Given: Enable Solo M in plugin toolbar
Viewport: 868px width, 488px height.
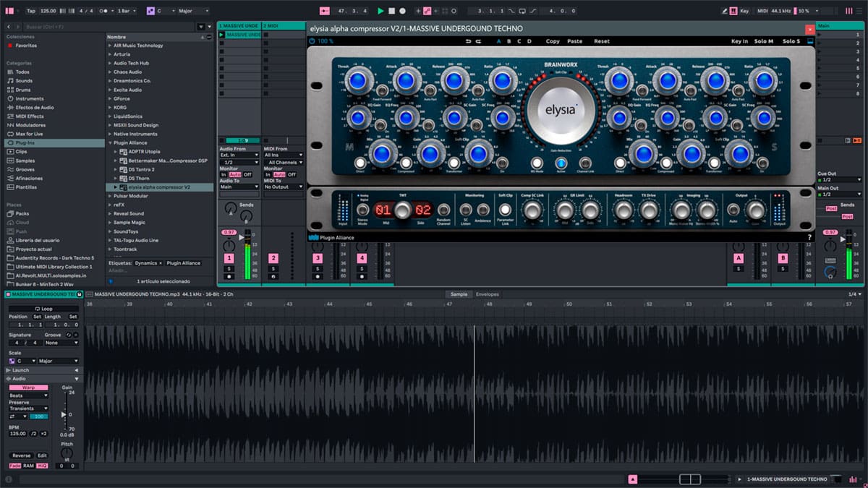Looking at the screenshot, I should coord(763,41).
